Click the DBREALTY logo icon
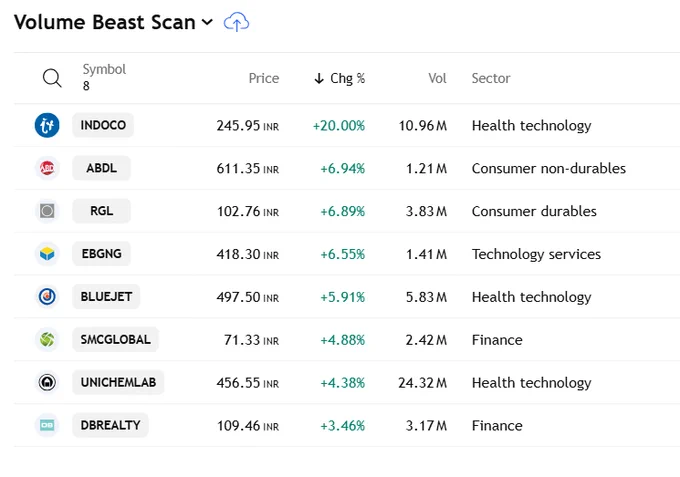Screen dimensions: 680x477 (x=47, y=425)
